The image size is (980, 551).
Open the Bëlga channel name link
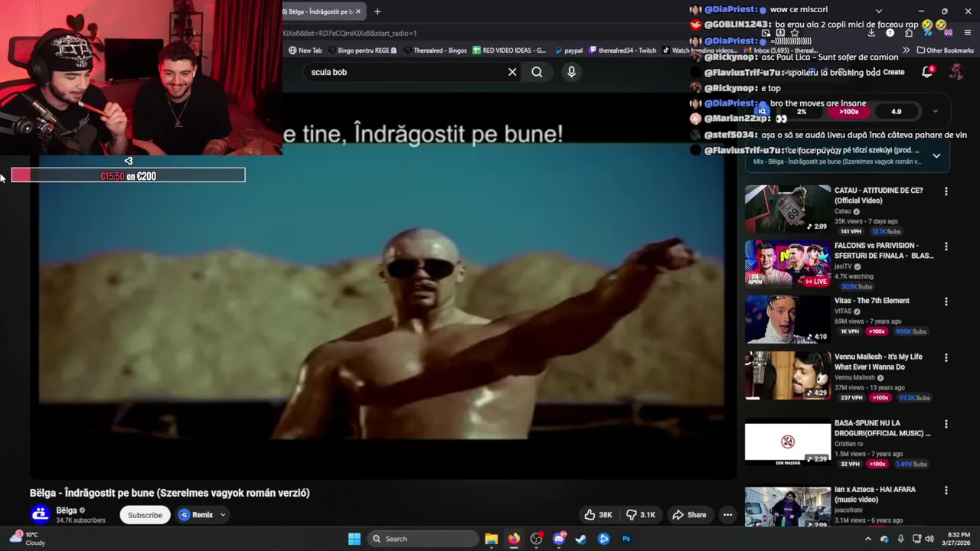pos(66,510)
